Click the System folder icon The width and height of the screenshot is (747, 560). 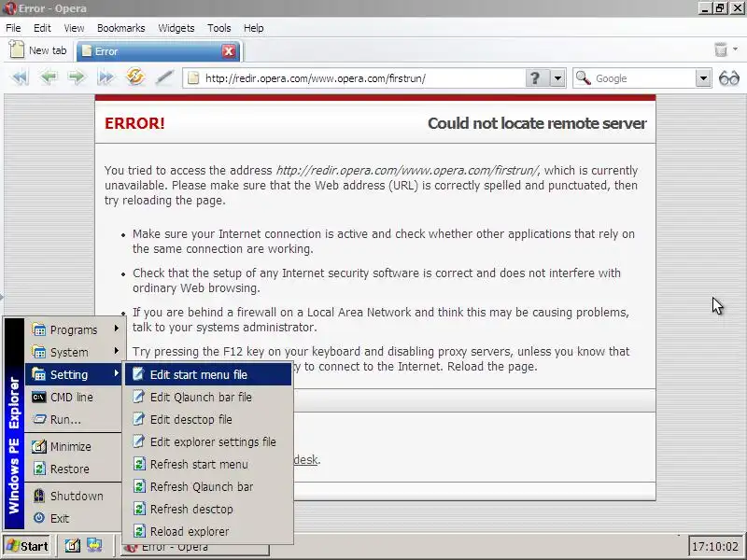pyautogui.click(x=38, y=352)
